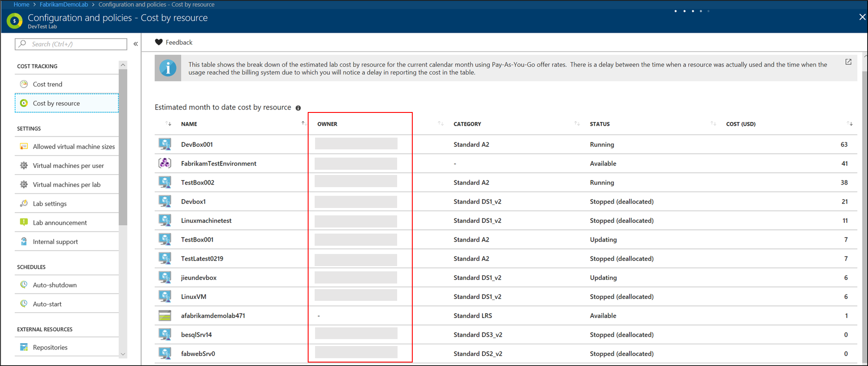Click the 'Standard LRS' category cell
Viewport: 868px width, 366px height.
click(x=473, y=316)
